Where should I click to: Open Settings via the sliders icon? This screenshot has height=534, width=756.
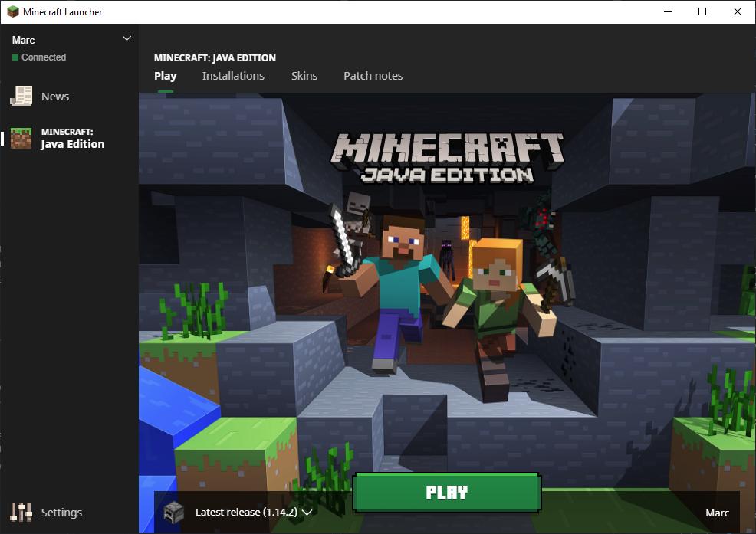pos(21,512)
